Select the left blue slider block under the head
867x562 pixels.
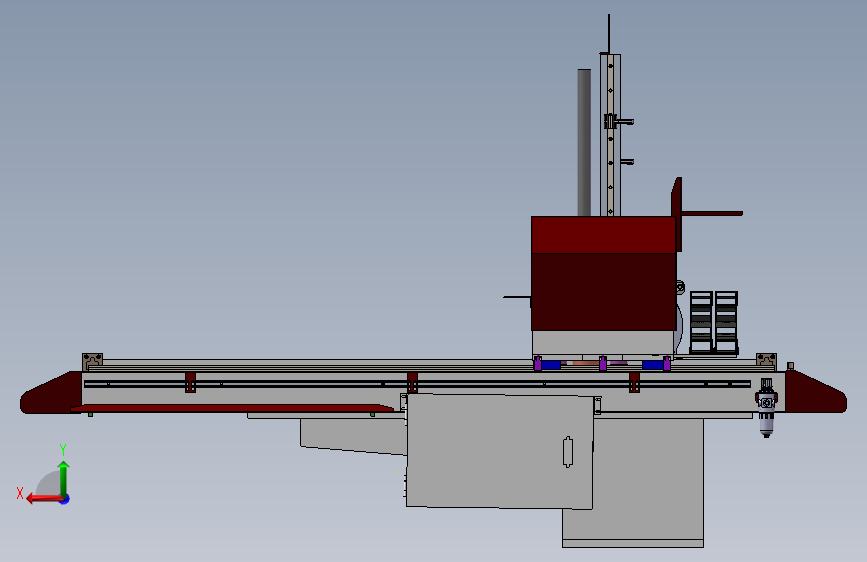tap(551, 365)
